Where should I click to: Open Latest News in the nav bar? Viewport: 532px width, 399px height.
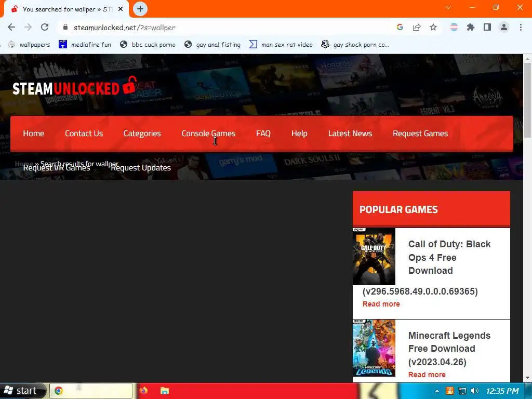(x=350, y=134)
